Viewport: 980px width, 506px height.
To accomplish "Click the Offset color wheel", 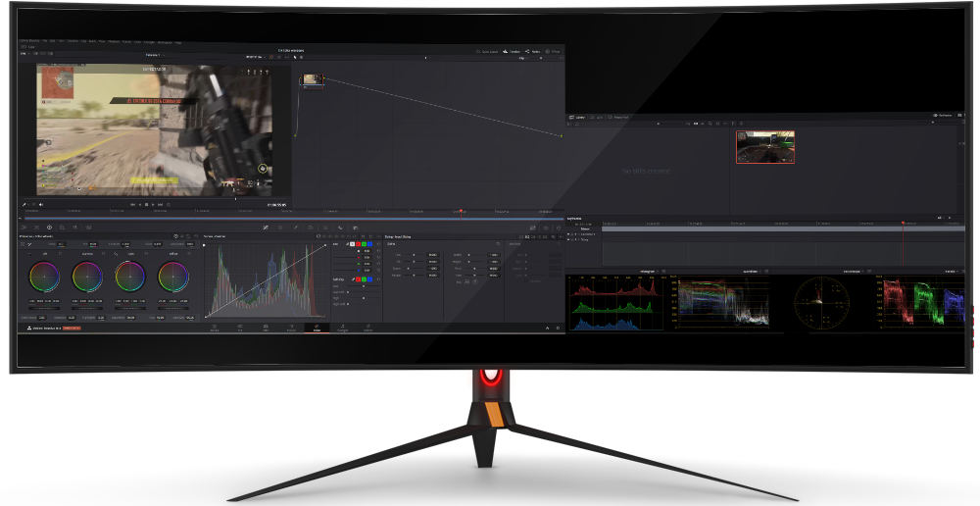I will (x=173, y=276).
